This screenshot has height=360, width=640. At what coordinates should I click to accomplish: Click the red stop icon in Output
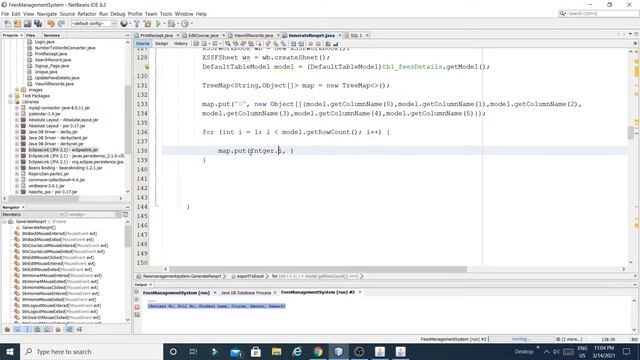pyautogui.click(x=137, y=307)
